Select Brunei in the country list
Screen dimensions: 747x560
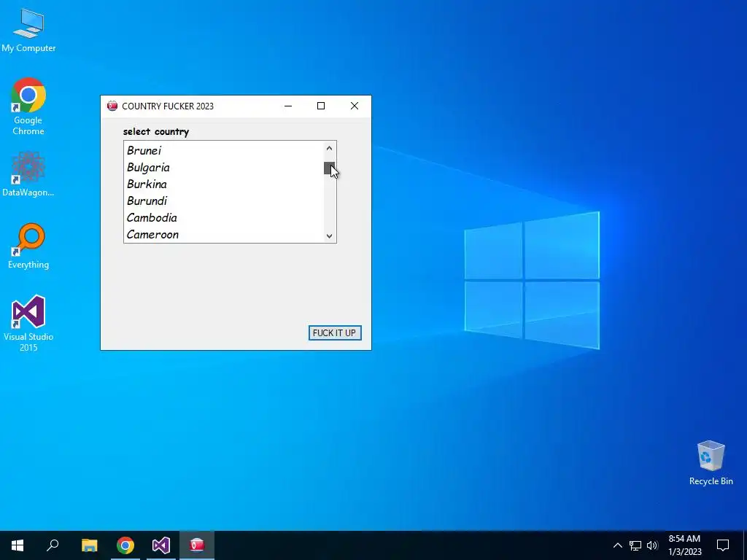(223, 150)
